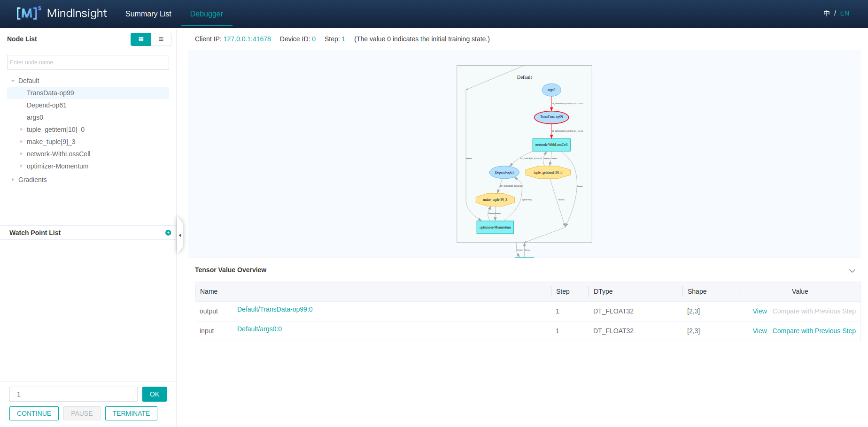Select the optimizer-Momentum graph node

[495, 227]
